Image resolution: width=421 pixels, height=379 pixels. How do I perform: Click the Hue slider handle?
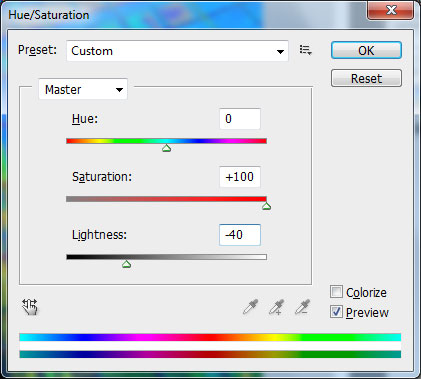click(167, 148)
